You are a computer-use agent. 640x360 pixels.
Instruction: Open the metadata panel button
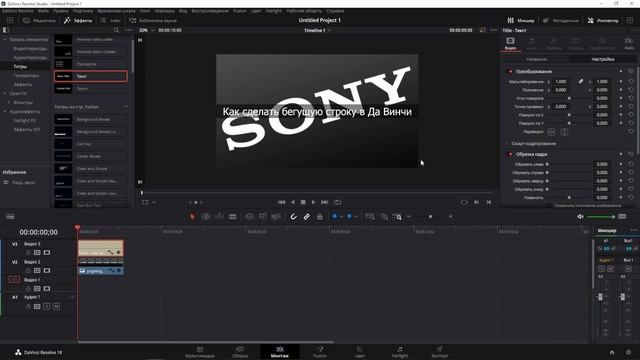(561, 20)
